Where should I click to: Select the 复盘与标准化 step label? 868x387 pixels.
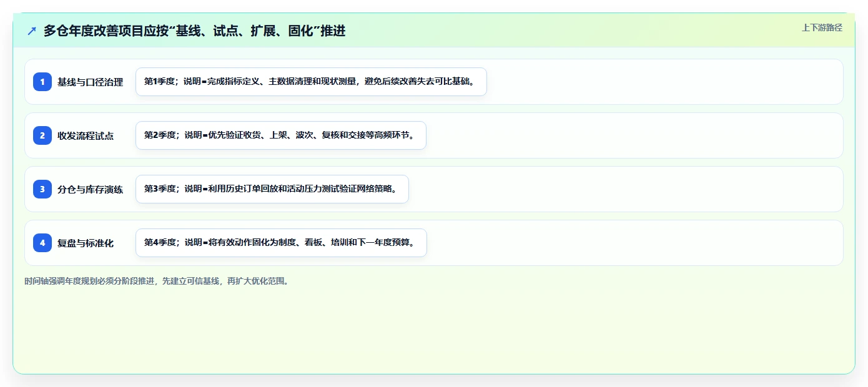(x=86, y=243)
